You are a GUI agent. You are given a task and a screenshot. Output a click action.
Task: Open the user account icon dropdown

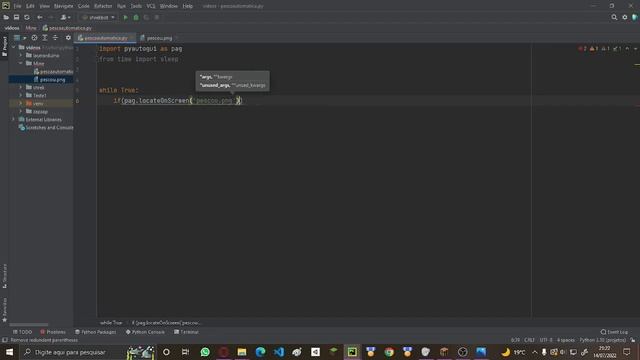point(65,18)
